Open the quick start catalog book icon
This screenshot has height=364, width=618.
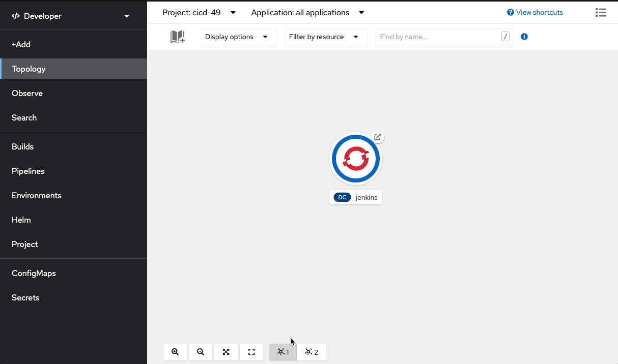click(177, 37)
